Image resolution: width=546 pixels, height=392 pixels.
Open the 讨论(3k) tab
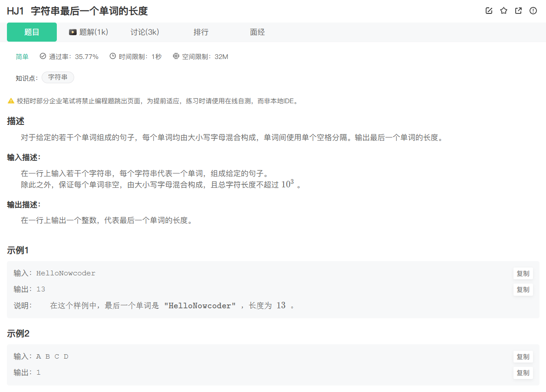(145, 32)
